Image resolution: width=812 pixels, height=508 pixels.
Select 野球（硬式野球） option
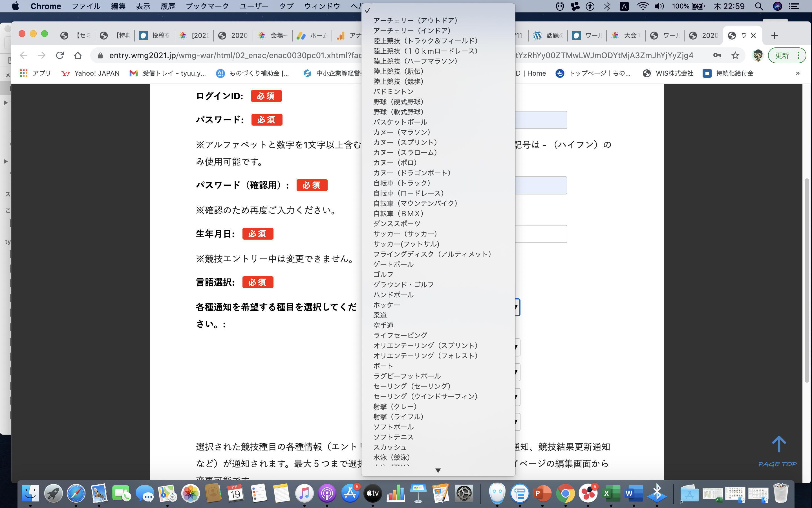click(438, 102)
